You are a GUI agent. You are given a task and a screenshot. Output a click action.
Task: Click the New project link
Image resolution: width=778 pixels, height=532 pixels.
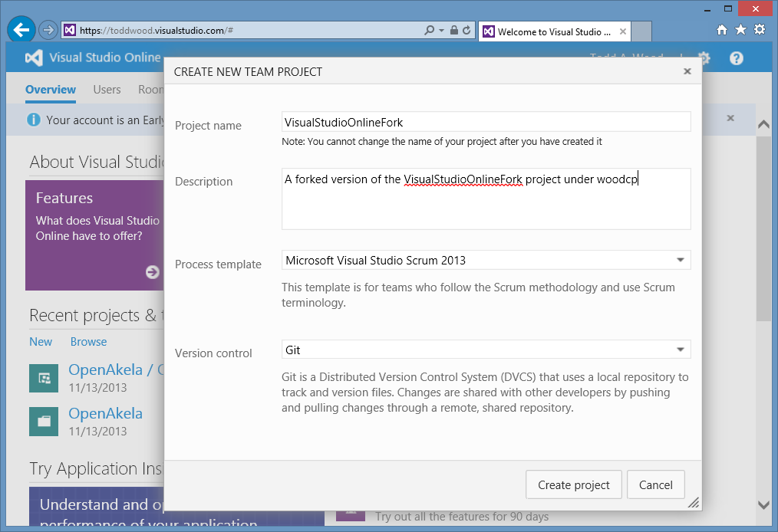[41, 342]
